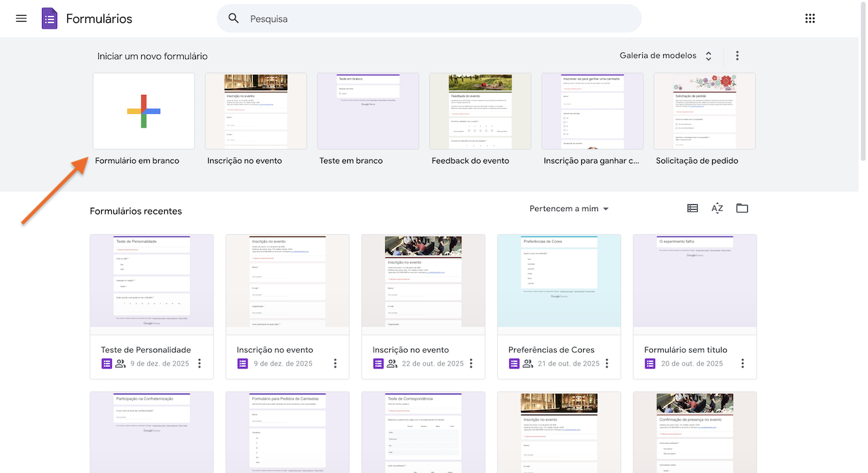This screenshot has width=868, height=473.
Task: Open the Google apps grid
Action: (x=810, y=18)
